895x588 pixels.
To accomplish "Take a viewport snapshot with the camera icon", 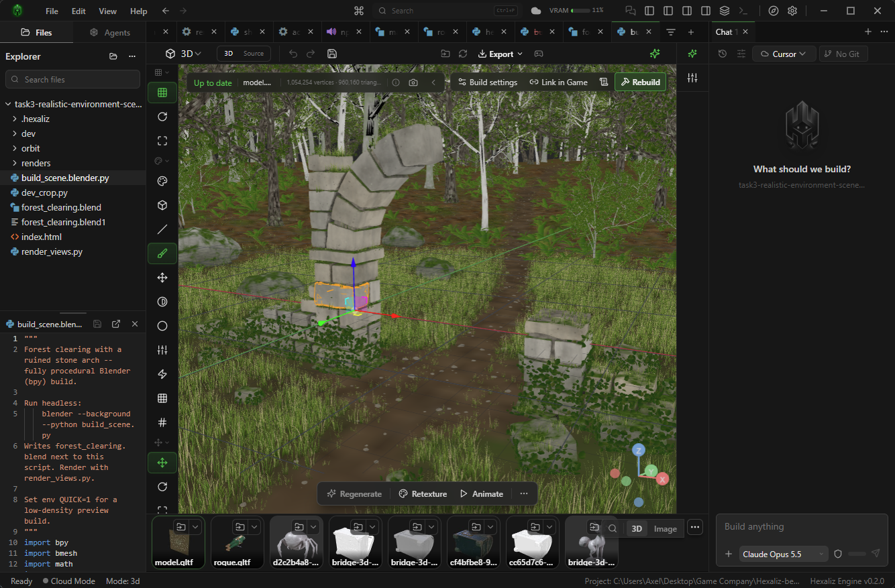I will (x=413, y=82).
